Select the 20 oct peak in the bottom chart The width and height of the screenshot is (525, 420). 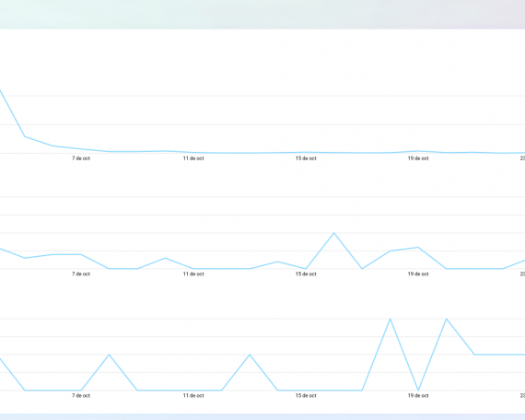pyautogui.click(x=447, y=319)
